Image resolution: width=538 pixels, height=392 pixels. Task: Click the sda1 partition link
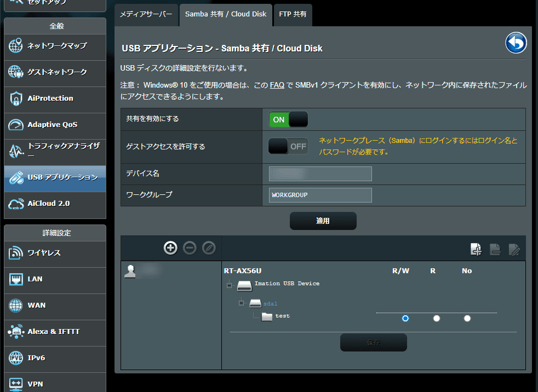tap(271, 303)
